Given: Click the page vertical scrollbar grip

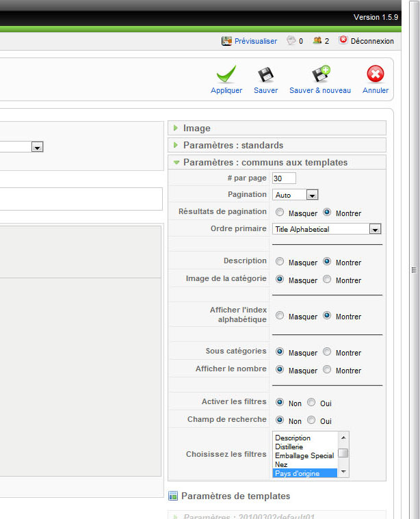Looking at the screenshot, I should coord(414,270).
